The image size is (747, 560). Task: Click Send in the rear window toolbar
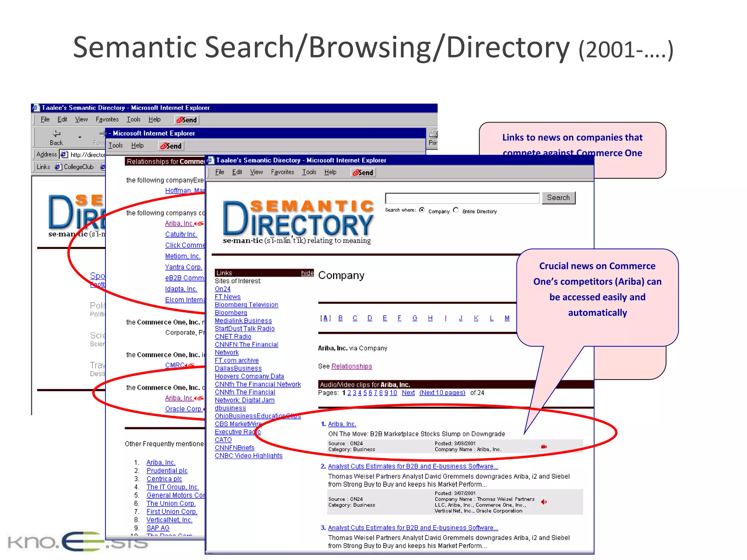coord(187,120)
